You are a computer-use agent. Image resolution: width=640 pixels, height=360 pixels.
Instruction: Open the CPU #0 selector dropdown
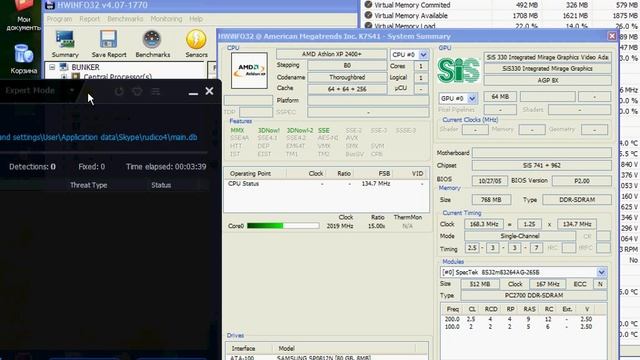point(424,54)
